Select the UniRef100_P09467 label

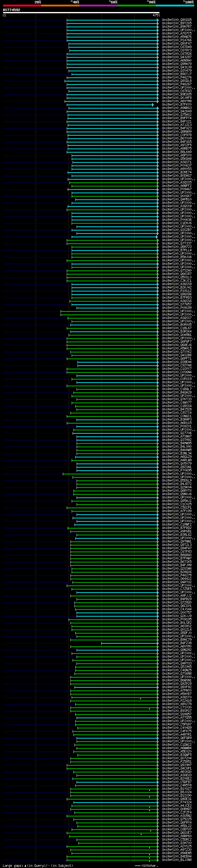point(177,189)
